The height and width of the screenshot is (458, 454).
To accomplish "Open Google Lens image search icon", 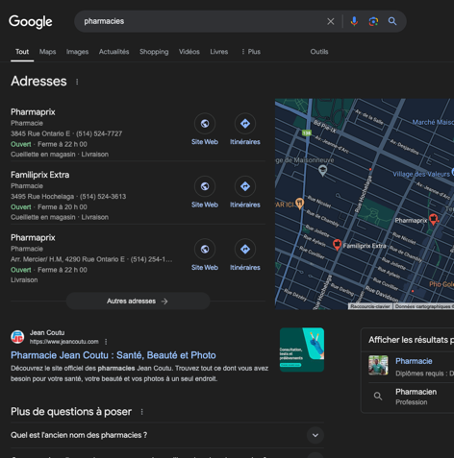I will pyautogui.click(x=373, y=21).
